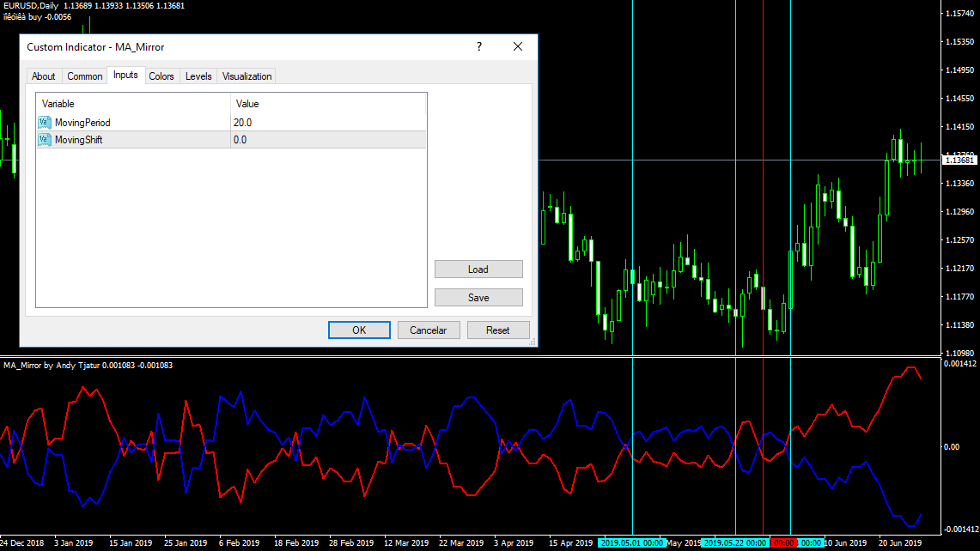Click the 0.001412 indicator scale label
This screenshot has width=980, height=551.
point(960,364)
